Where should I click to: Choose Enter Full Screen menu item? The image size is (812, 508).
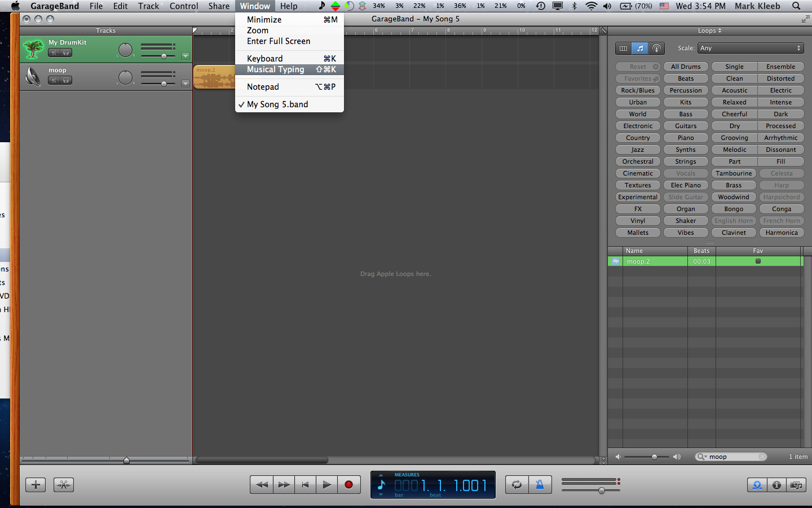click(289, 41)
